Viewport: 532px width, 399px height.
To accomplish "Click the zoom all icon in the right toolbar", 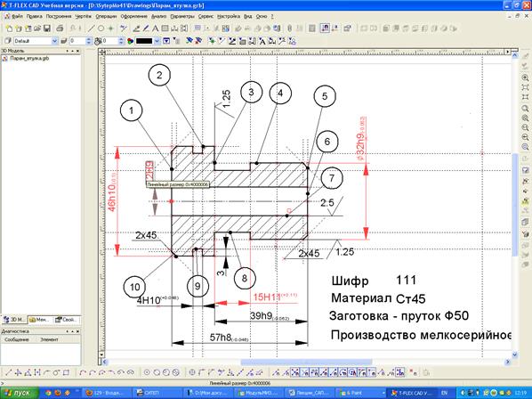I will pos(525,87).
